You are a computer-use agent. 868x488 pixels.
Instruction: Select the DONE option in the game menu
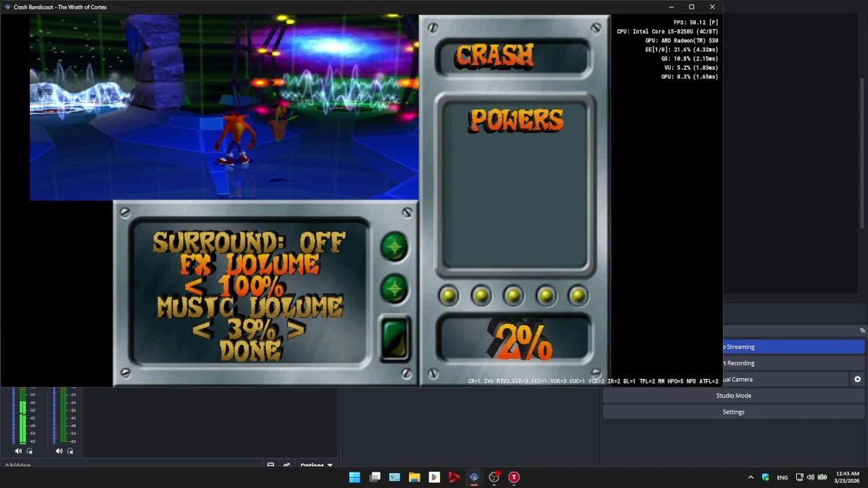(250, 350)
